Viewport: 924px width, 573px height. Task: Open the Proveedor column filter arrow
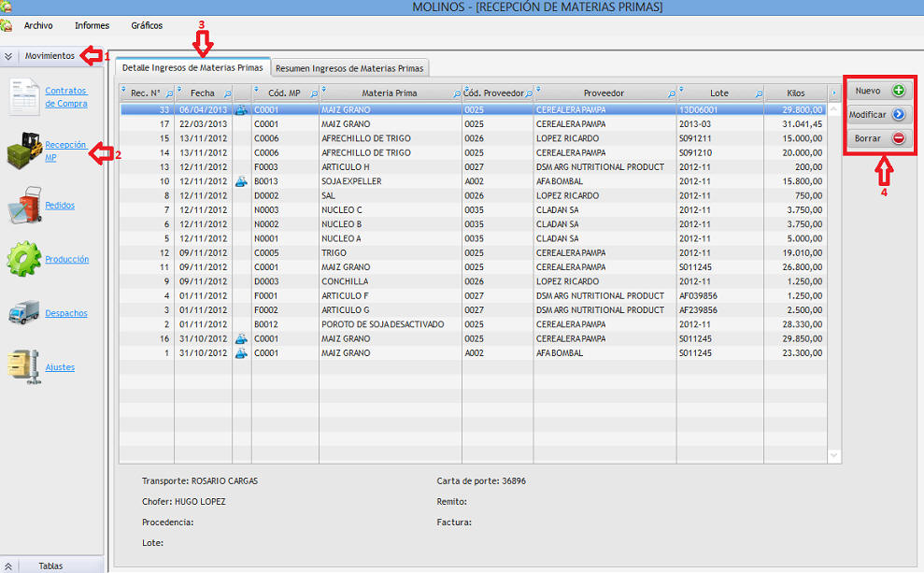point(538,89)
